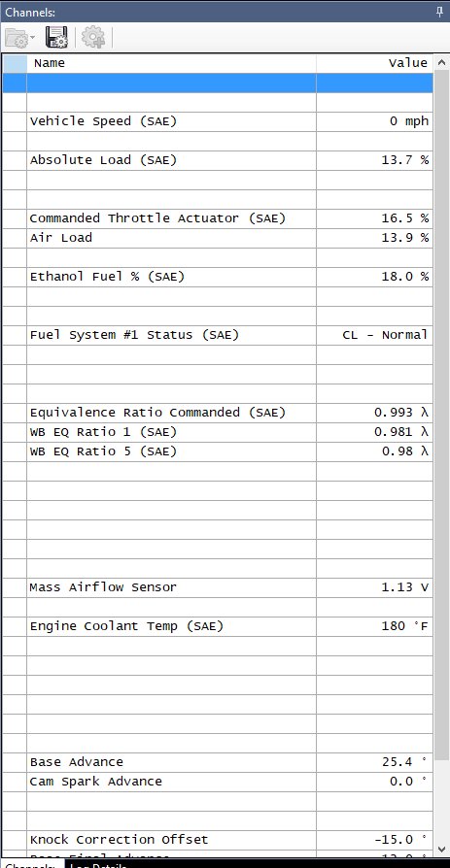Click the Engine Coolant Temp value cell

pyautogui.click(x=374, y=626)
